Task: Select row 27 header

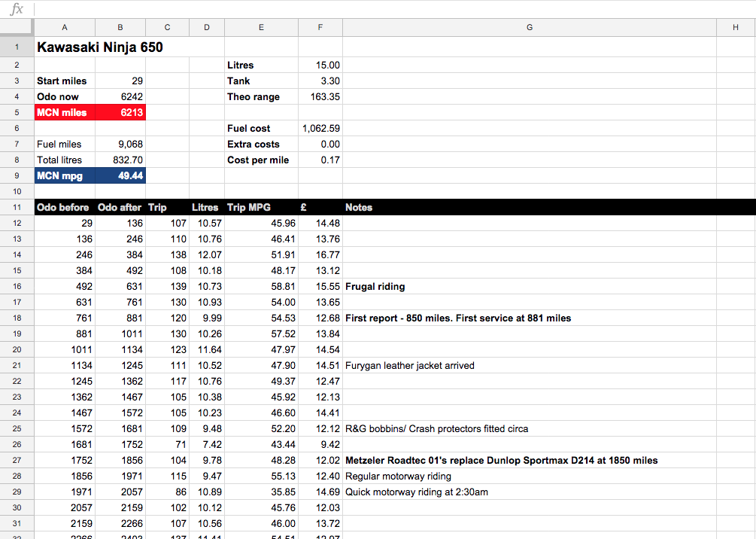Action: click(17, 461)
